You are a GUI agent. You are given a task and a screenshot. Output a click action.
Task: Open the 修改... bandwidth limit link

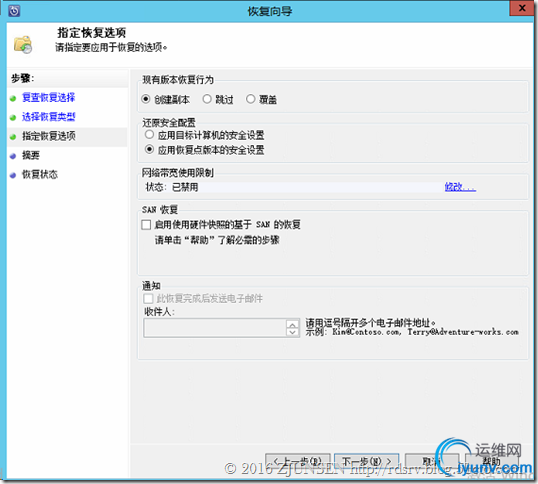pyautogui.click(x=460, y=187)
